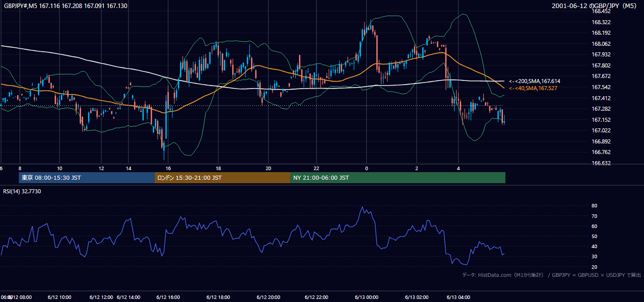Click the hour label 14 under the price chart
Image resolution: width=644 pixels, height=302 pixels.
(x=128, y=168)
